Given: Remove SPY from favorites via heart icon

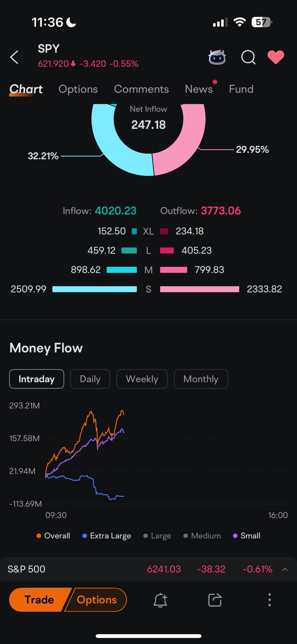Looking at the screenshot, I should click(x=276, y=57).
